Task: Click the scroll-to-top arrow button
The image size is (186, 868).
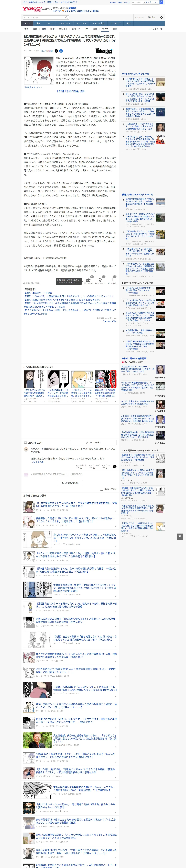Action: (x=180, y=536)
